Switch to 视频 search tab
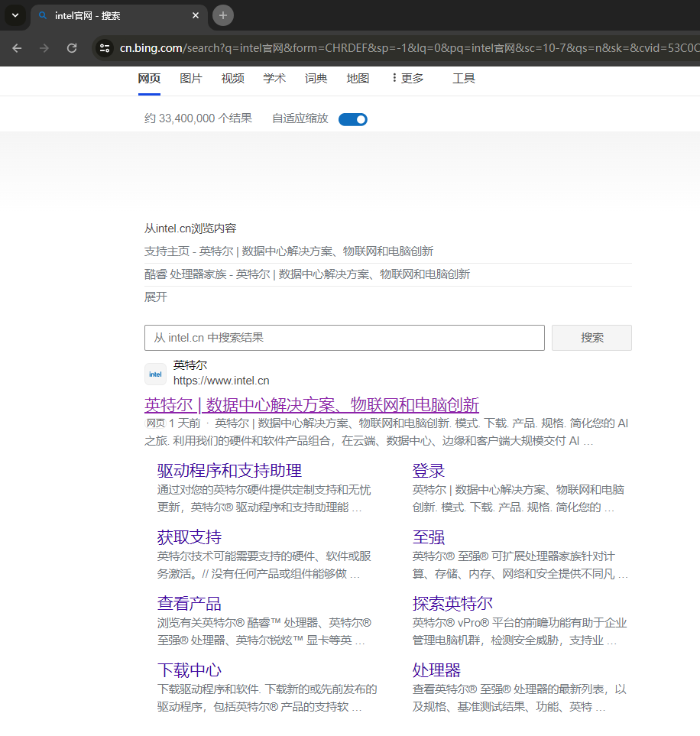 click(233, 79)
